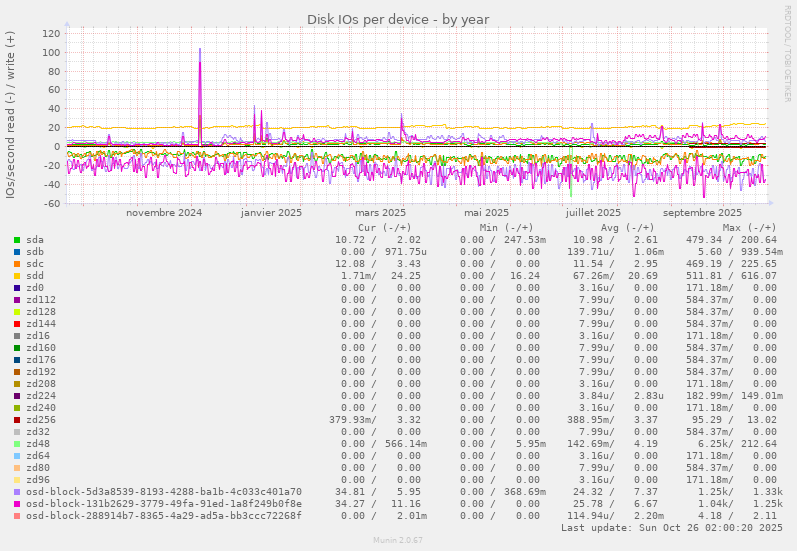
Task: Click the 'Last update' timestamp text
Action: pyautogui.click(x=672, y=528)
